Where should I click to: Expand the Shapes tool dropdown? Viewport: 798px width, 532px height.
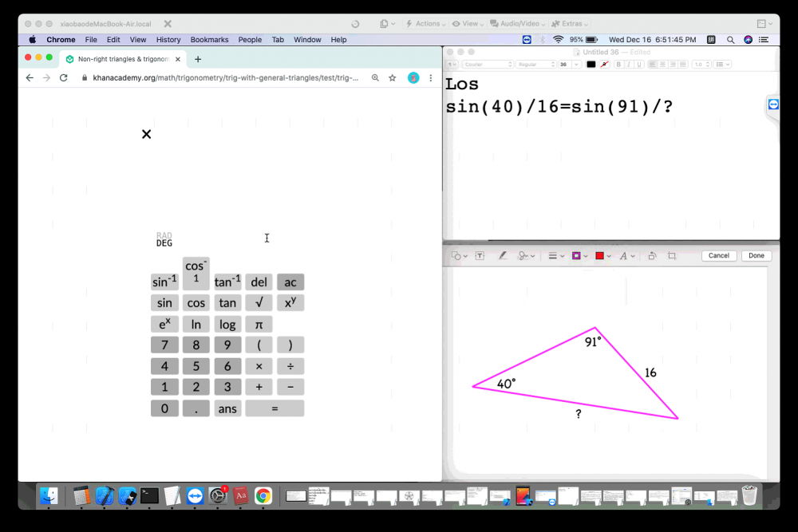coord(459,256)
